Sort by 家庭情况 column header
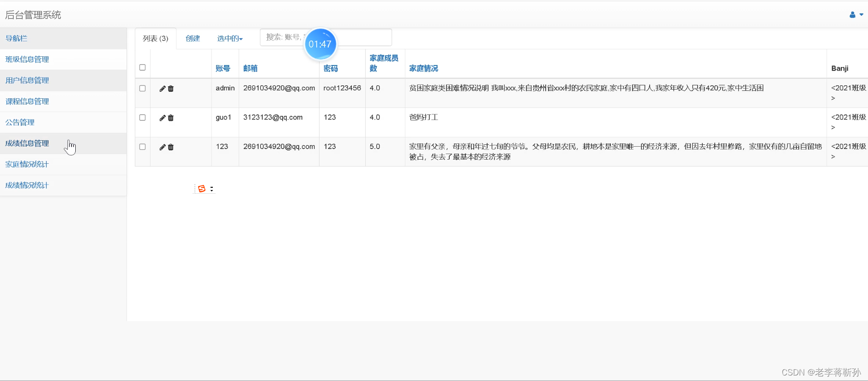Viewport: 868px width, 381px height. pyautogui.click(x=423, y=68)
